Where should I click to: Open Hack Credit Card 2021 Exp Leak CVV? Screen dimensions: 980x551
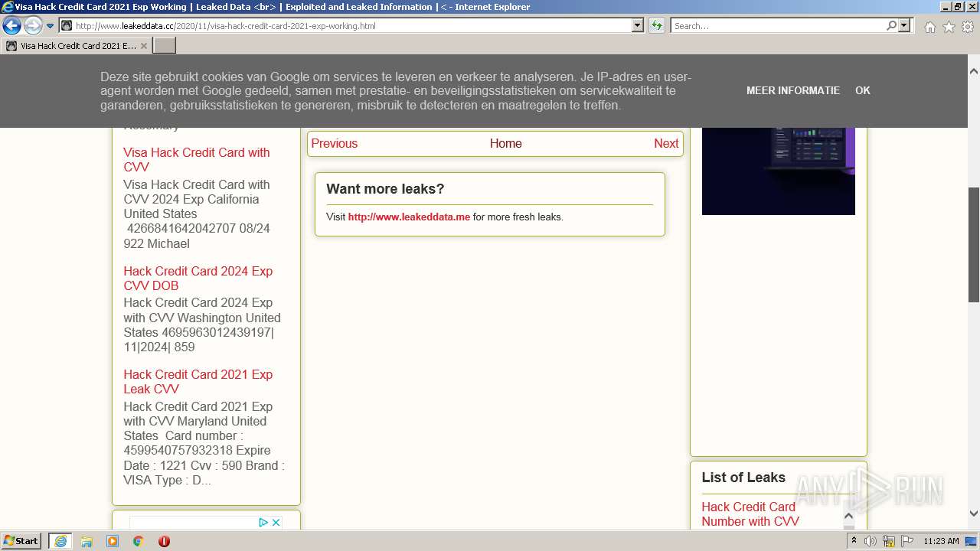(x=198, y=381)
